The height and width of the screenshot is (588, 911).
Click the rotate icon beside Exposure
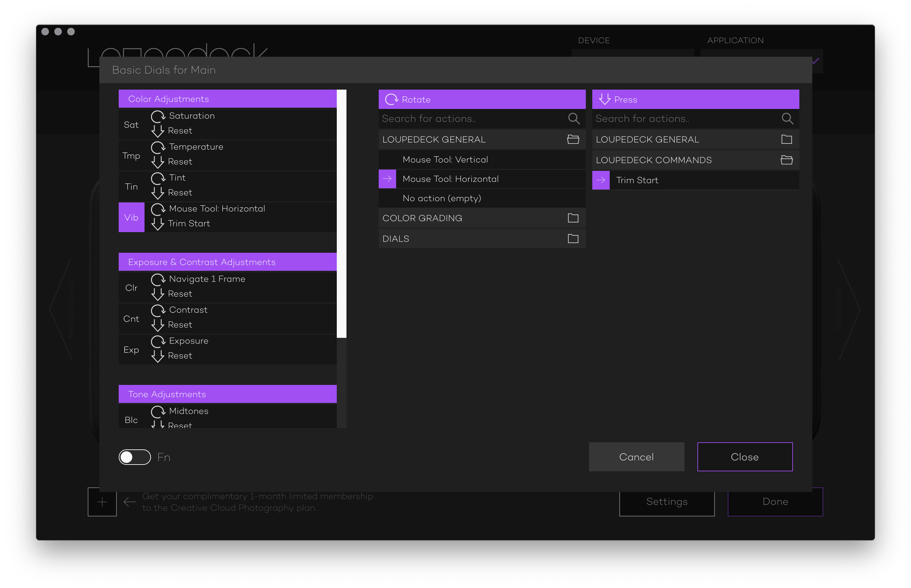[158, 341]
